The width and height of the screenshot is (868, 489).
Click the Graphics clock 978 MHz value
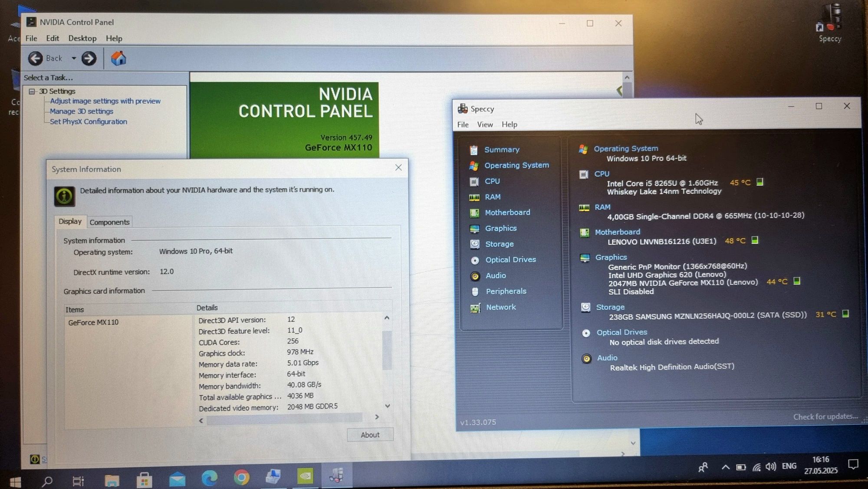click(x=300, y=352)
